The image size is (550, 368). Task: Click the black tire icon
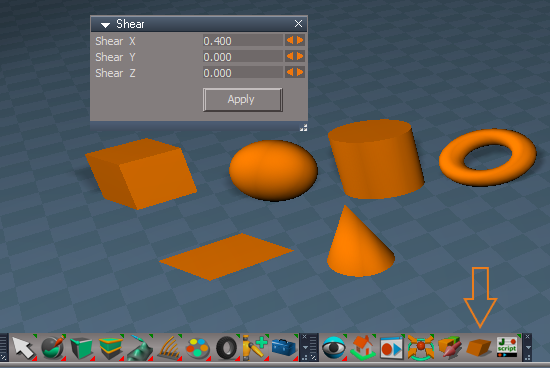pos(226,347)
